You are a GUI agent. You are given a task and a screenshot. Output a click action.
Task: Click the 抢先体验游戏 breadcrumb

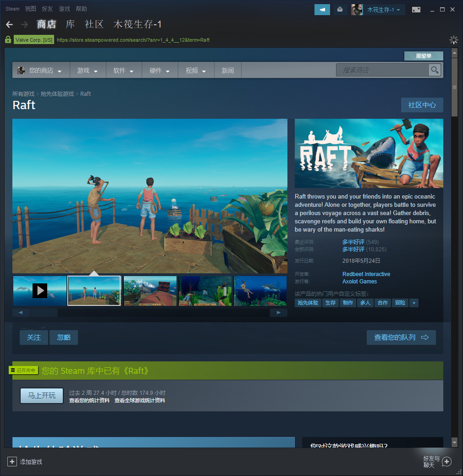57,94
